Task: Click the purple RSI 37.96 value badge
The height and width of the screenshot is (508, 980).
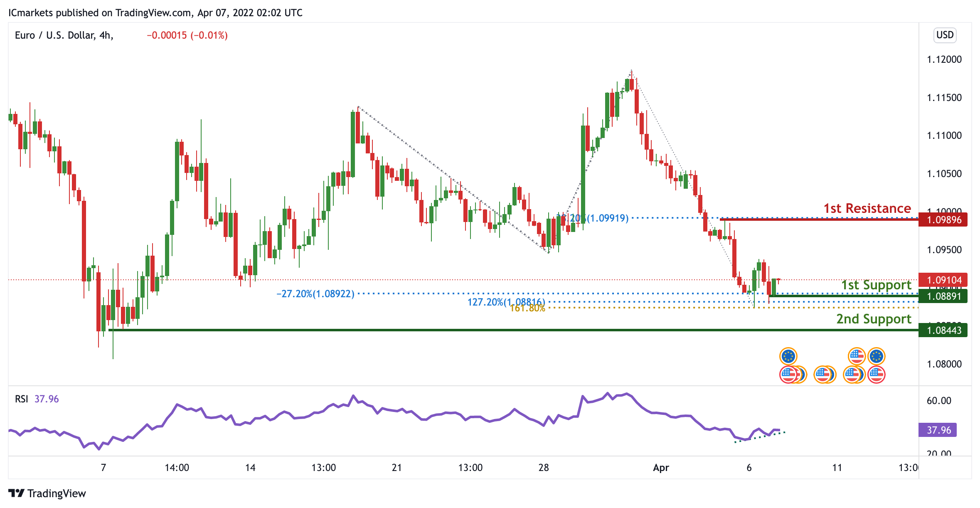Action: point(938,430)
